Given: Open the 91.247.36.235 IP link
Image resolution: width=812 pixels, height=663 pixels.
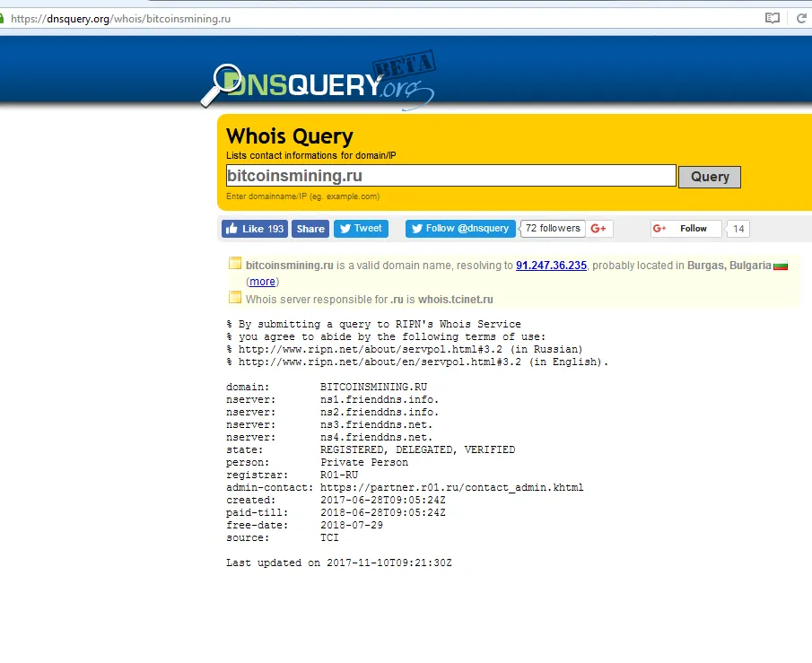Looking at the screenshot, I should (551, 266).
